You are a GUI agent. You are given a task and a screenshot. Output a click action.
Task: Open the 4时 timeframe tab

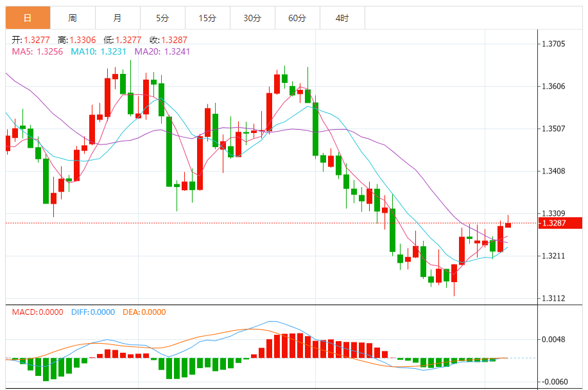point(342,17)
